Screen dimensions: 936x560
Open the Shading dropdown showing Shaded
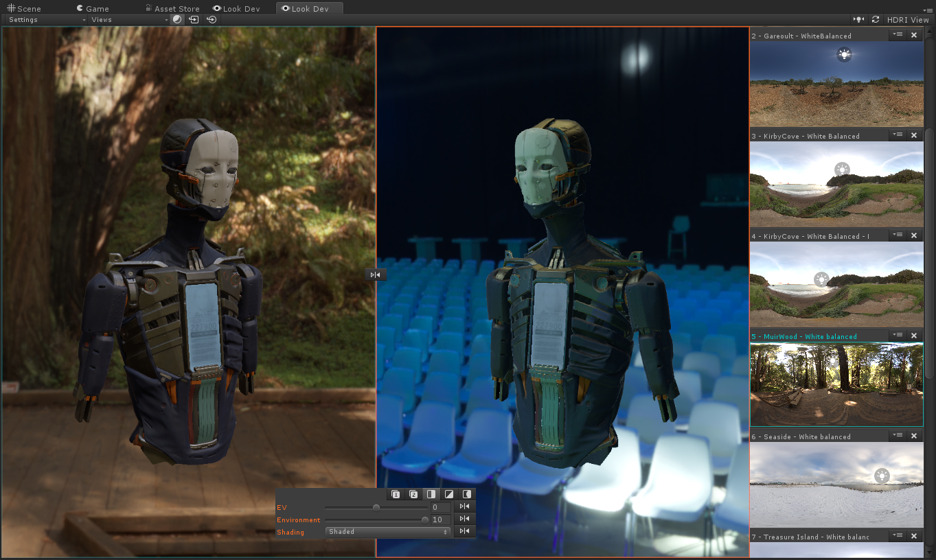(387, 531)
